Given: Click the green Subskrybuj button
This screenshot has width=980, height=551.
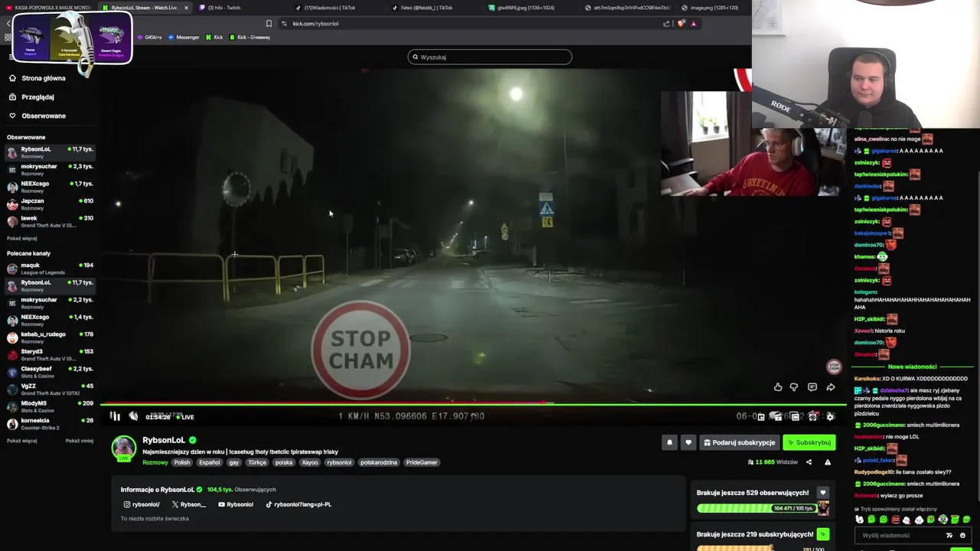Looking at the screenshot, I should (808, 442).
